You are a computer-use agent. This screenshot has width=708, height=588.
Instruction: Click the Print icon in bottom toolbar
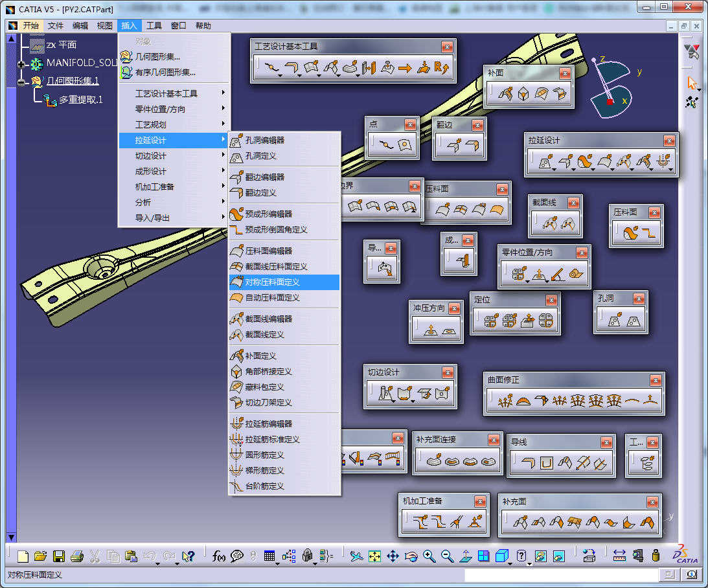tap(77, 556)
